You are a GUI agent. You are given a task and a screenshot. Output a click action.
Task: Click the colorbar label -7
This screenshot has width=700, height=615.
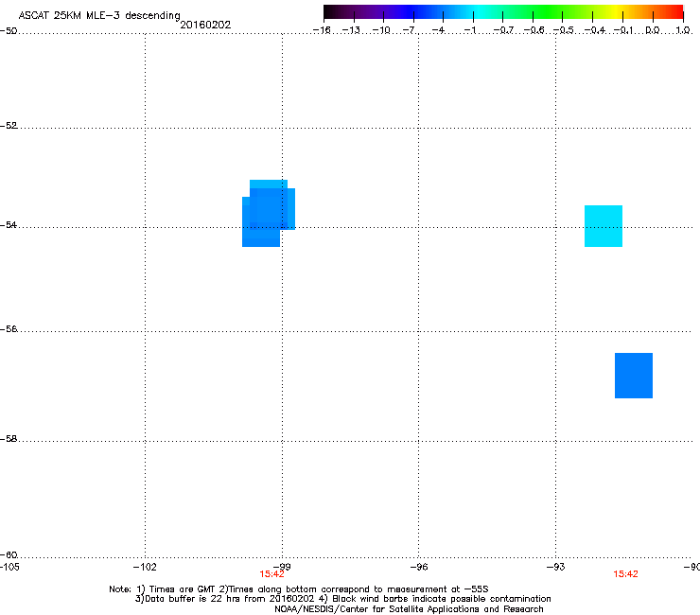[410, 30]
